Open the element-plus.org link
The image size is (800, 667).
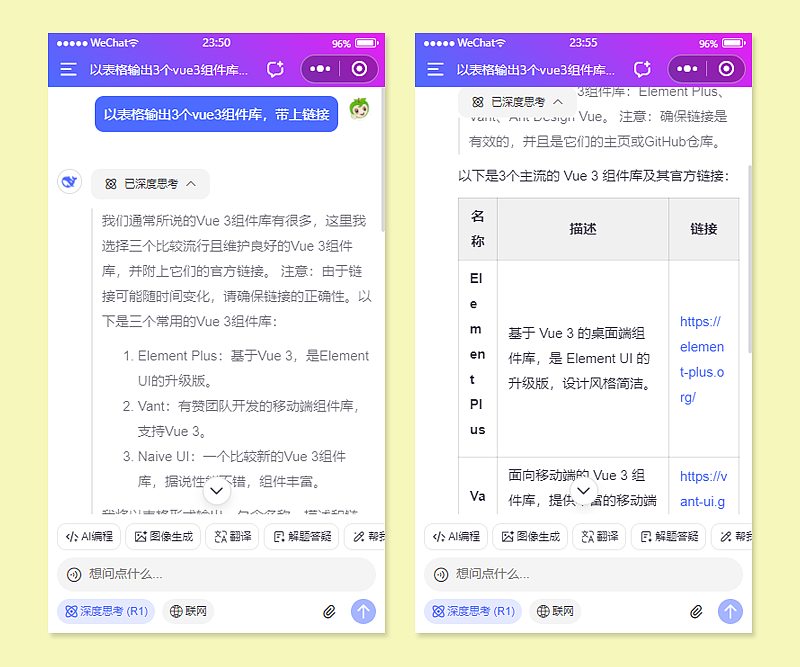702,359
